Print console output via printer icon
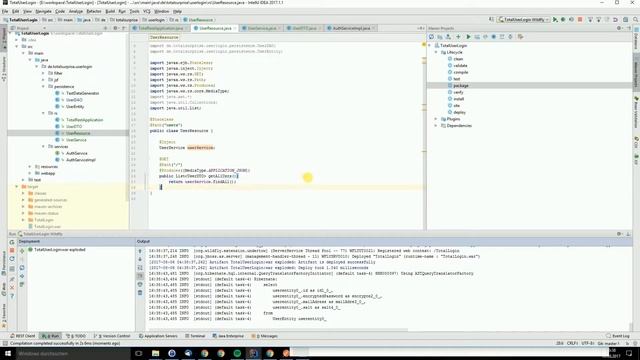The image size is (640, 360). 140,284
